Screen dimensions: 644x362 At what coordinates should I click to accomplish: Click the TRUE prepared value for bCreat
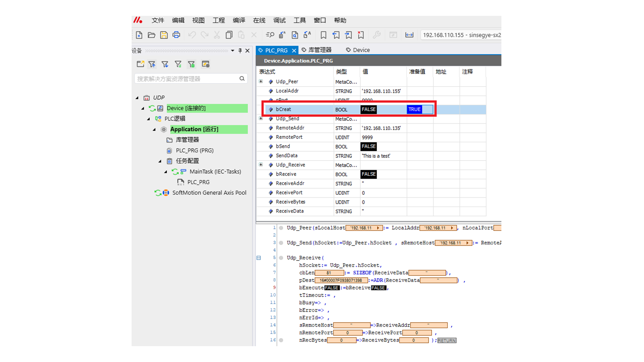[415, 109]
